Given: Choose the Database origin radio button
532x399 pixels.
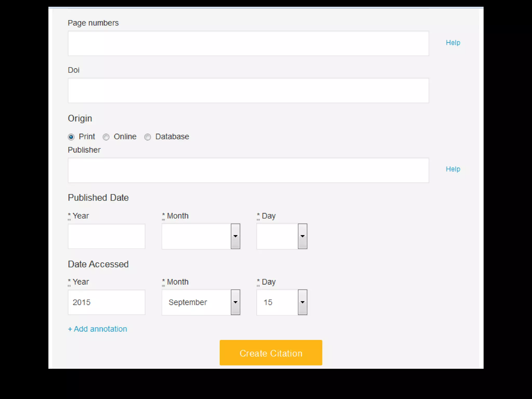Looking at the screenshot, I should [x=148, y=137].
